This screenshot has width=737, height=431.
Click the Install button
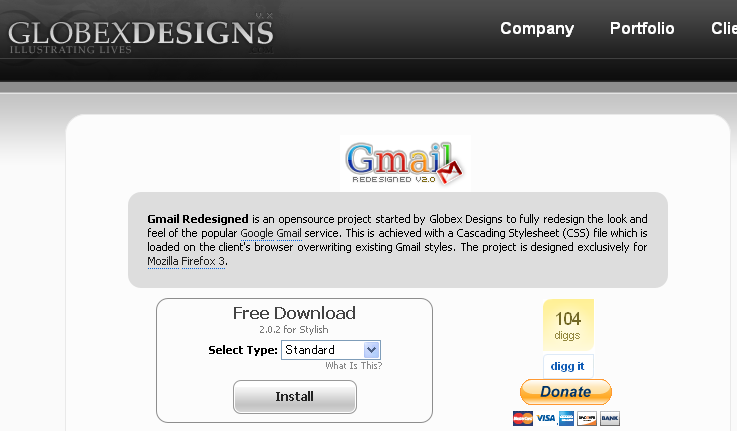click(295, 397)
